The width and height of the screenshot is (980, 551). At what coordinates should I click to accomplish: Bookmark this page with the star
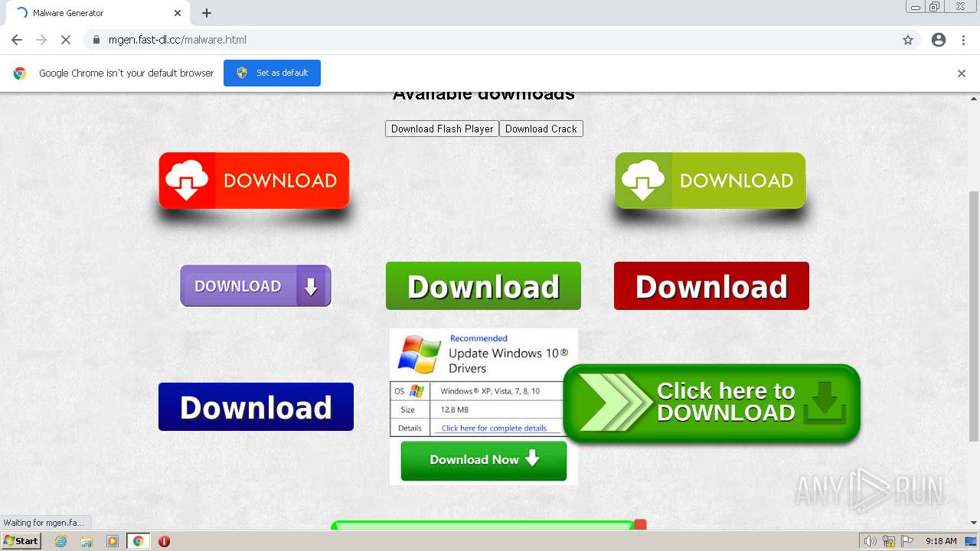908,40
